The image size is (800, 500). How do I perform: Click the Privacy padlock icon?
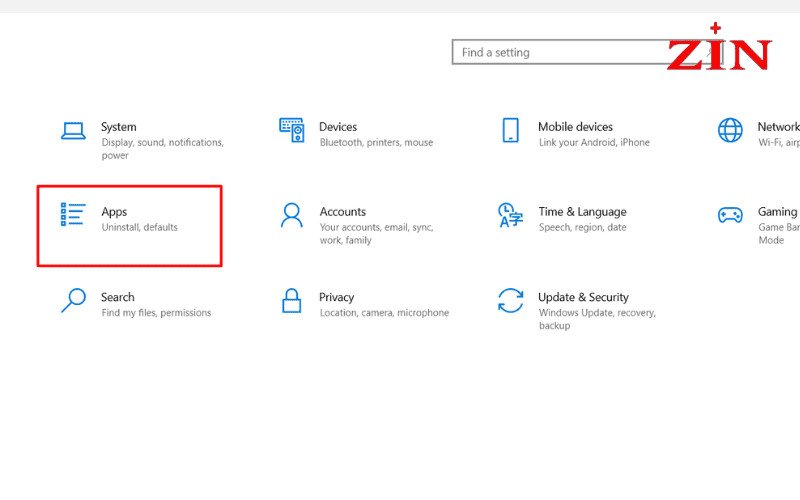291,300
